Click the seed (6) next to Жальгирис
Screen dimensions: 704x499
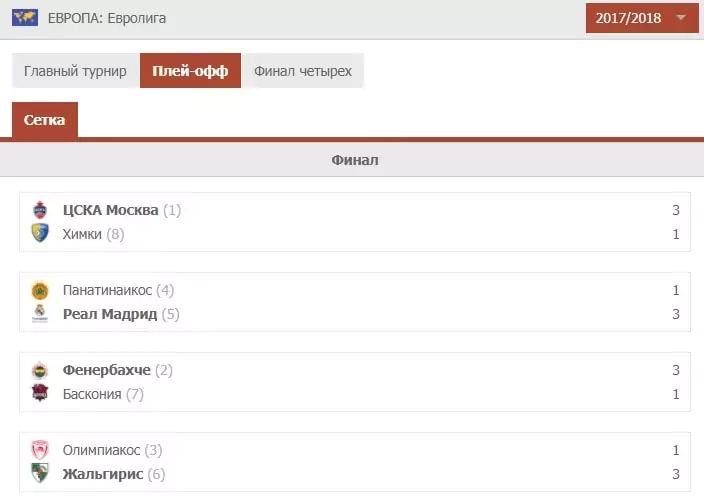[156, 474]
